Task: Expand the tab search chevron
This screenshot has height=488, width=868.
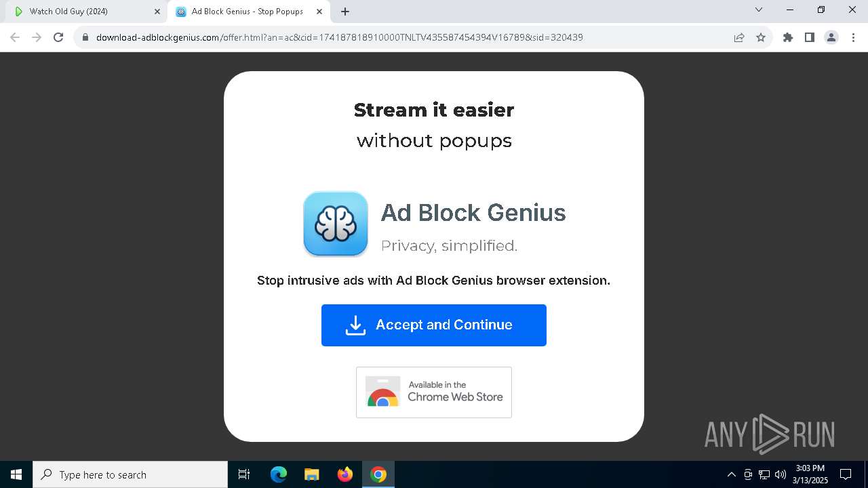Action: tap(759, 9)
